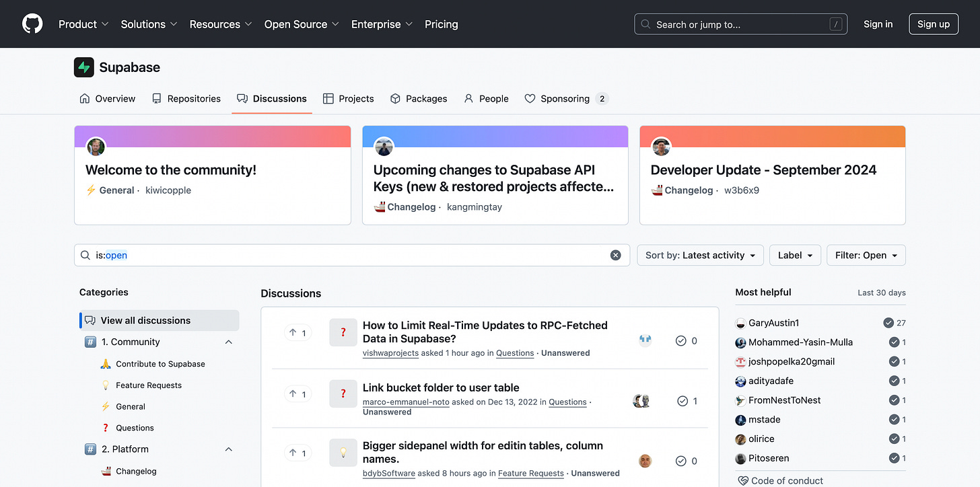
Task: Click participant avatar on Bigger sidepanel row
Action: [645, 461]
